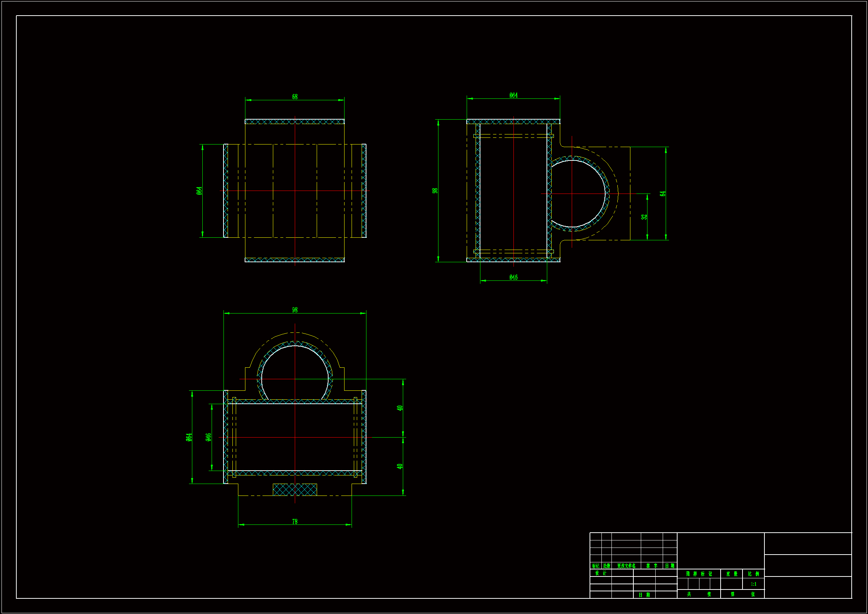
Task: Click the Ø46 dimension below right view
Action: point(513,277)
